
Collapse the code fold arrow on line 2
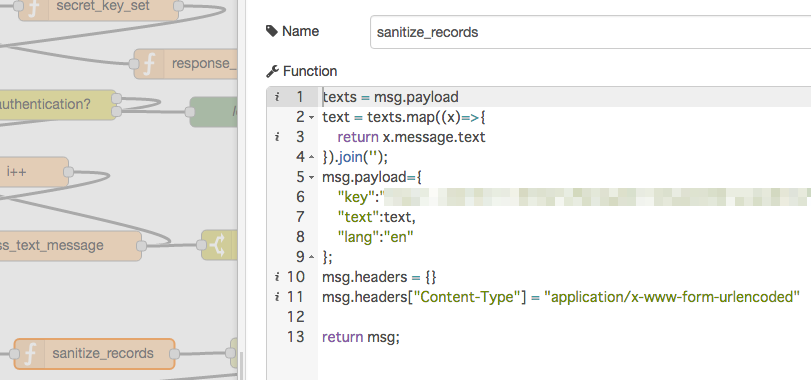[311, 118]
